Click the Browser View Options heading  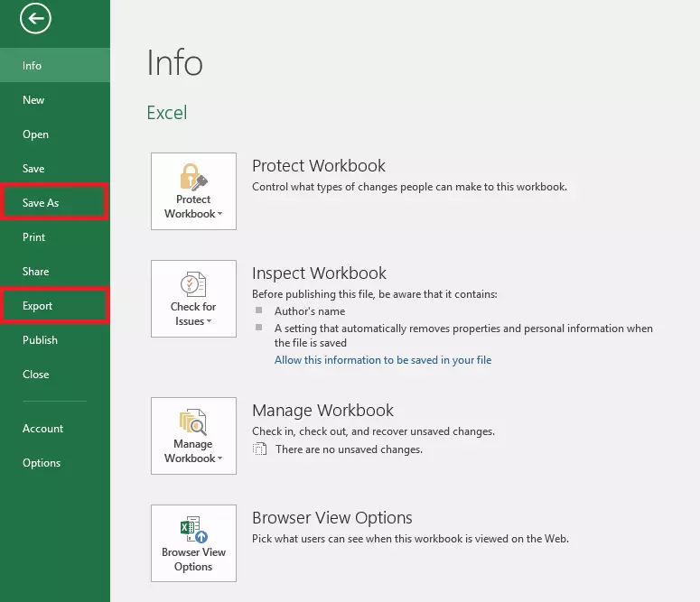click(332, 518)
